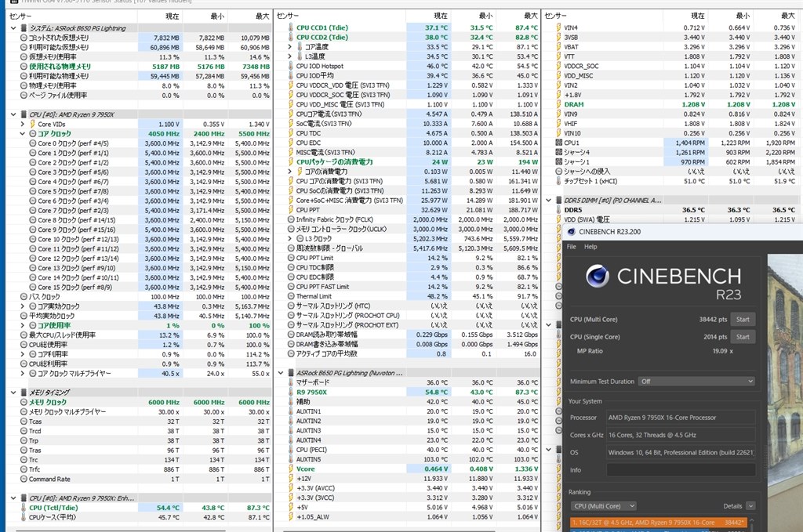Screen dimensions: 803x532
Task: Open the Help menu in Cinebench
Action: [590, 247]
